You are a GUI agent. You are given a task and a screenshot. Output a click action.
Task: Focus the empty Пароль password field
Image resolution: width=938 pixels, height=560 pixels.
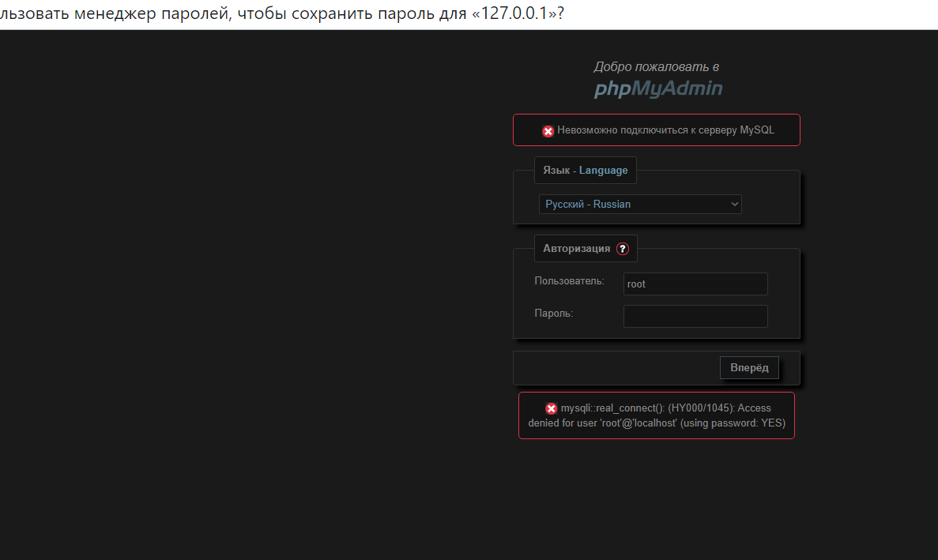(x=695, y=316)
